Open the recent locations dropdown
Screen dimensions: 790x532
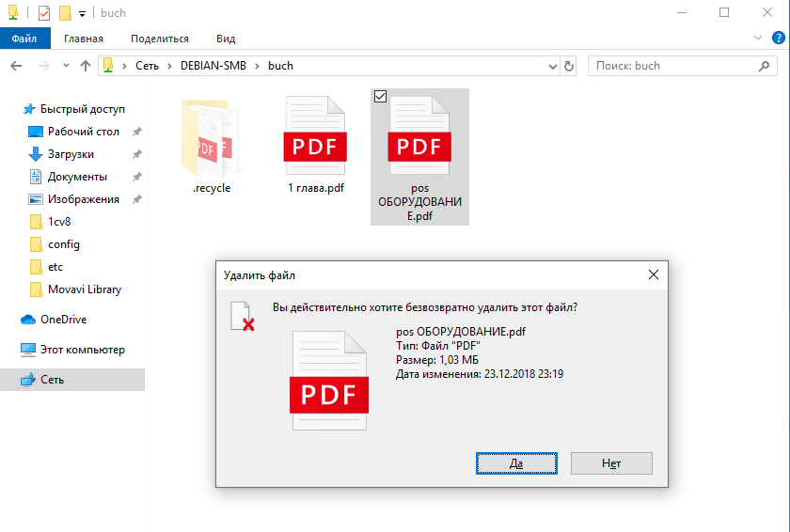[66, 66]
